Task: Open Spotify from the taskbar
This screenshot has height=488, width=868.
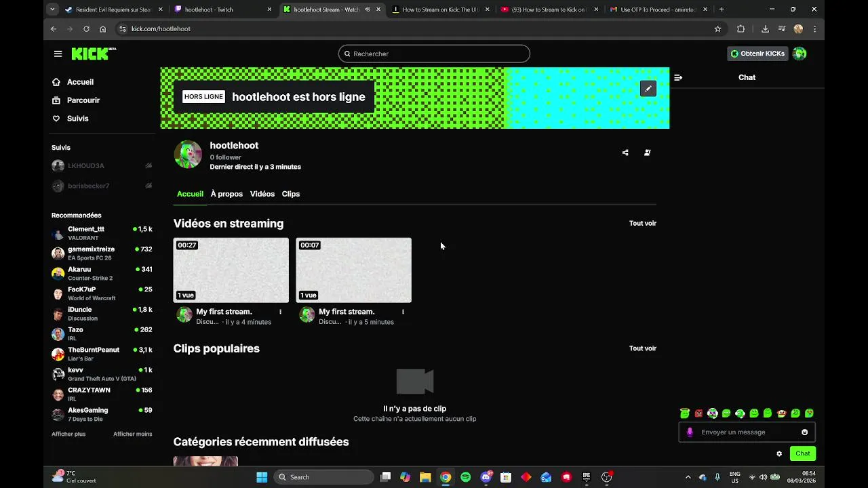Action: [x=466, y=477]
